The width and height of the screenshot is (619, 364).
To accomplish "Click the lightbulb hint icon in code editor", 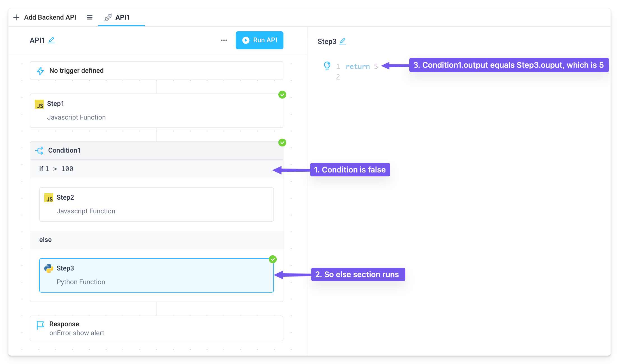I will [327, 66].
